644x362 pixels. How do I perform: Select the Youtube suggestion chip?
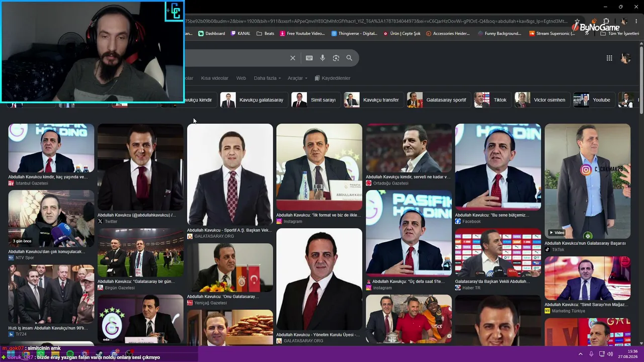[x=593, y=100]
